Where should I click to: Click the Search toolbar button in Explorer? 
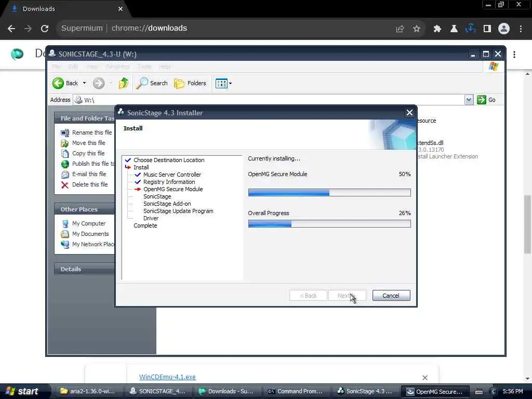pos(152,83)
